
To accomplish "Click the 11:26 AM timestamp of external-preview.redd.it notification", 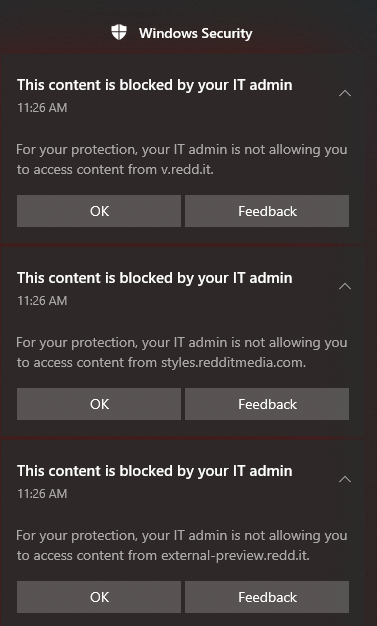I will [42, 494].
